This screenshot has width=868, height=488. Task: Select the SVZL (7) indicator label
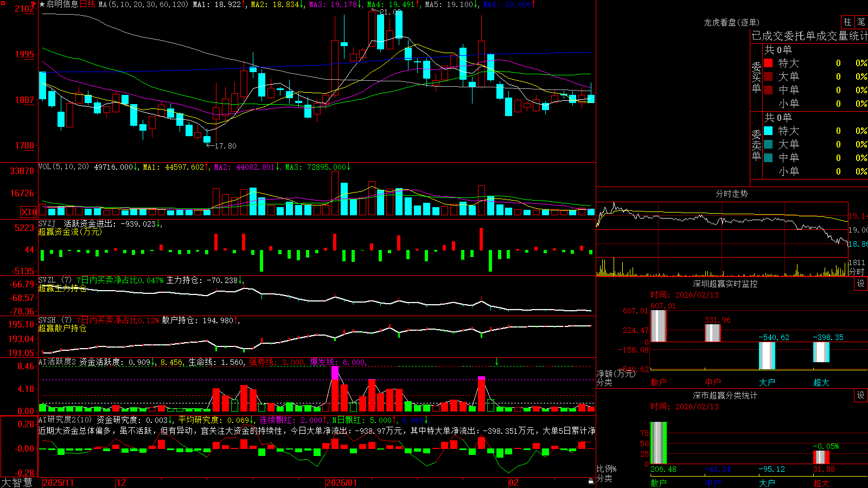coord(55,280)
